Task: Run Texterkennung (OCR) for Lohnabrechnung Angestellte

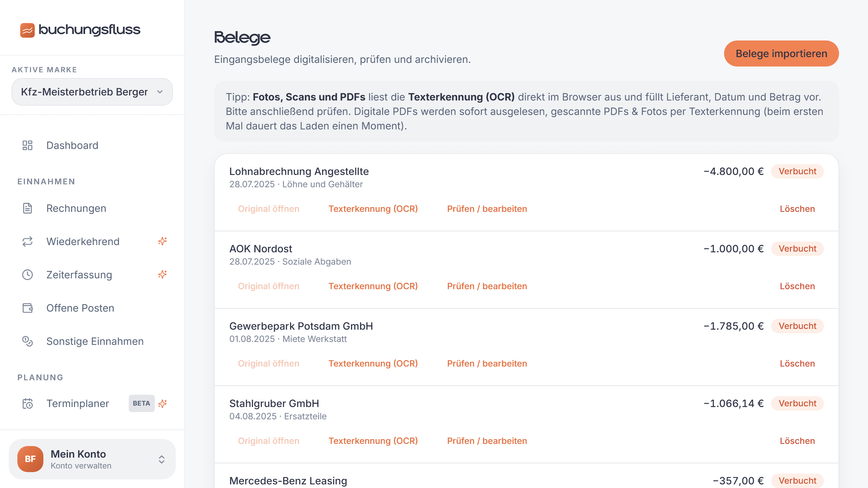Action: 373,209
